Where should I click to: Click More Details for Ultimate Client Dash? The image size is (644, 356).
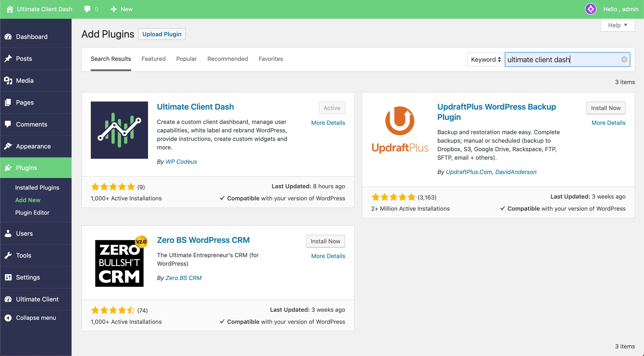pyautogui.click(x=328, y=122)
